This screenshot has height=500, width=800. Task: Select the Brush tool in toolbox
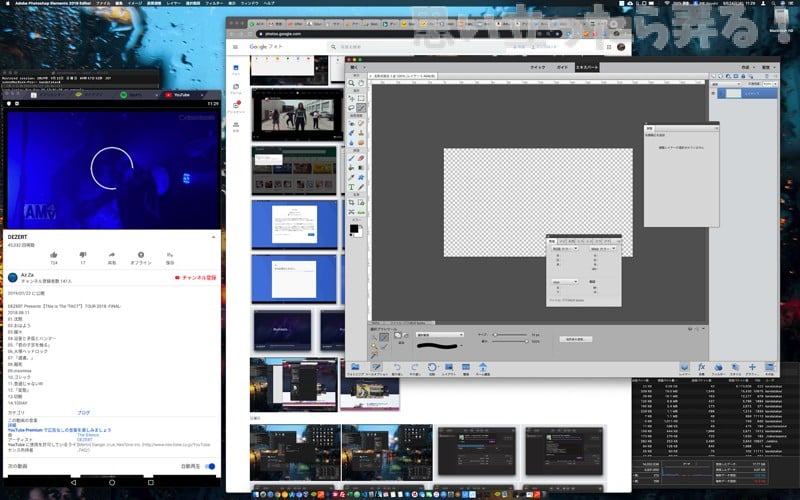click(x=352, y=158)
